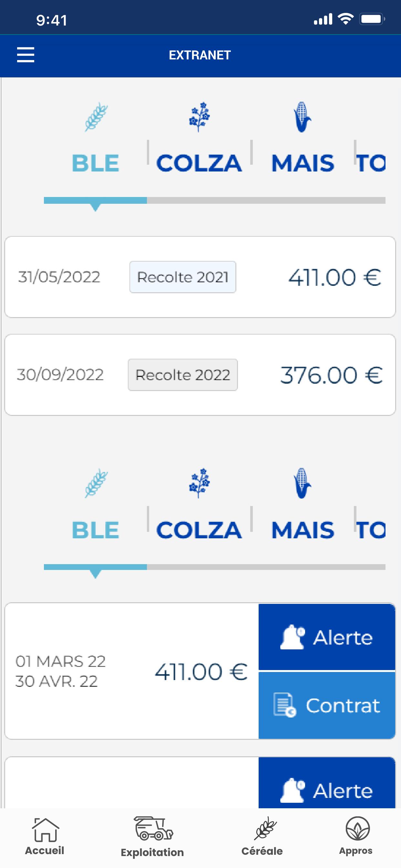Set an Alerte for the 411.00 € offer
The height and width of the screenshot is (868, 401).
(x=327, y=637)
